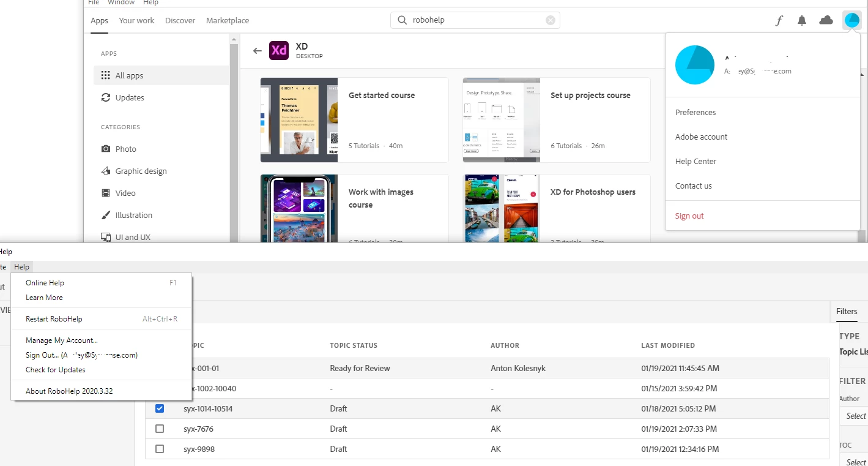Click the 01/19/2021 11:45:45 AM date cell

[680, 369]
